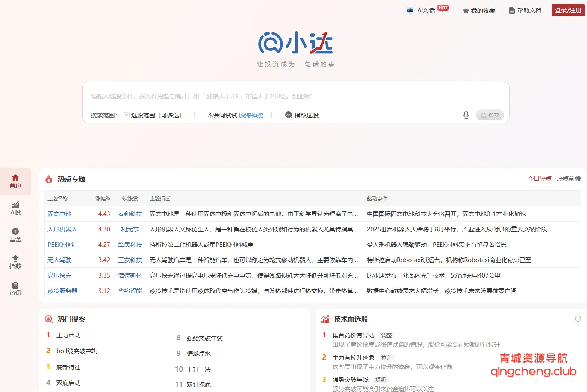Open the 指数 page via sidebar icon

(x=15, y=262)
